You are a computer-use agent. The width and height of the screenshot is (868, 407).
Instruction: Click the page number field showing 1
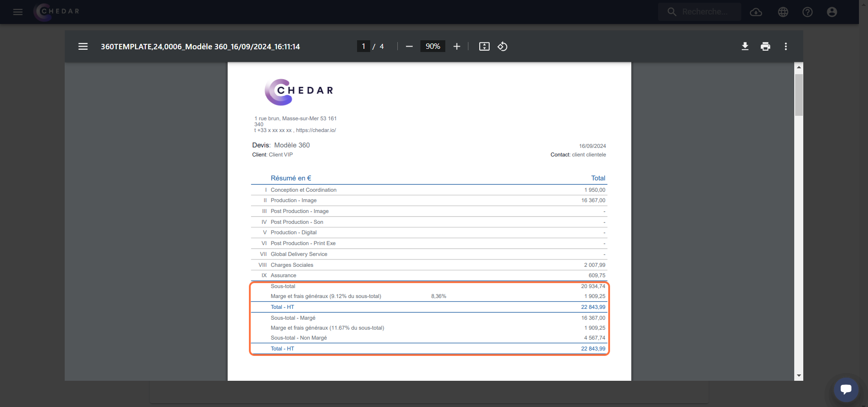[363, 46]
